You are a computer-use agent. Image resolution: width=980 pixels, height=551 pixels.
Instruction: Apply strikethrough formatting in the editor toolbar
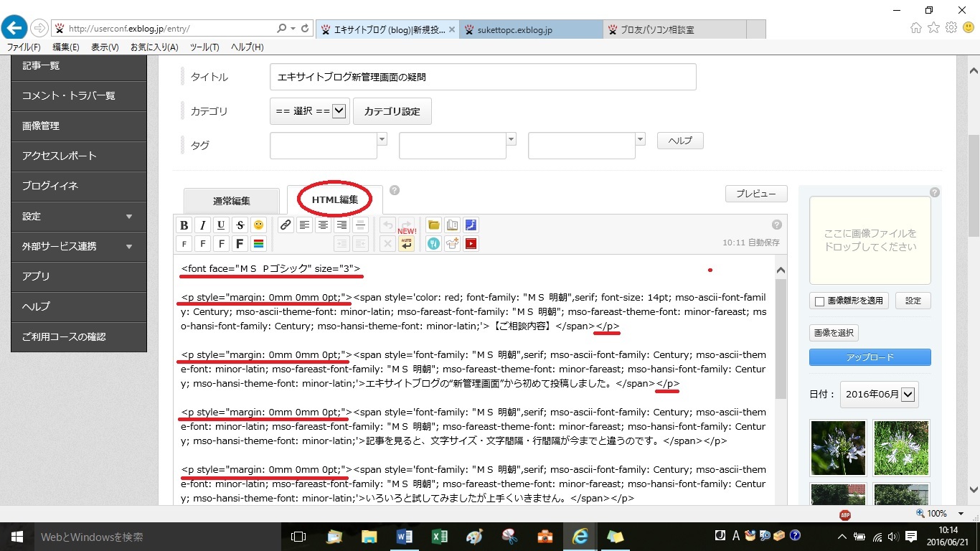240,225
